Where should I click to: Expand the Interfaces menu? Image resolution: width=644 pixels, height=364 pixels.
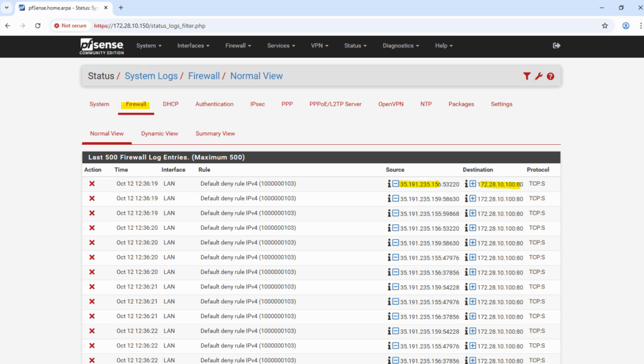193,46
